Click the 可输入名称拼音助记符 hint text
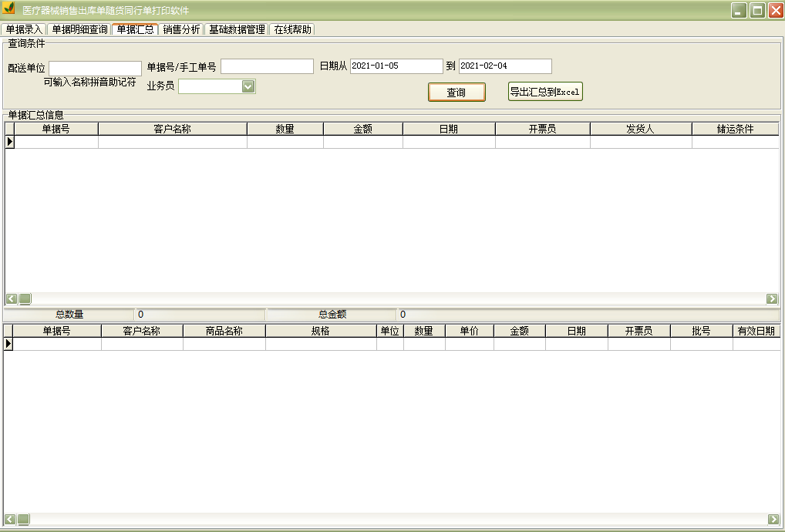 pyautogui.click(x=89, y=82)
